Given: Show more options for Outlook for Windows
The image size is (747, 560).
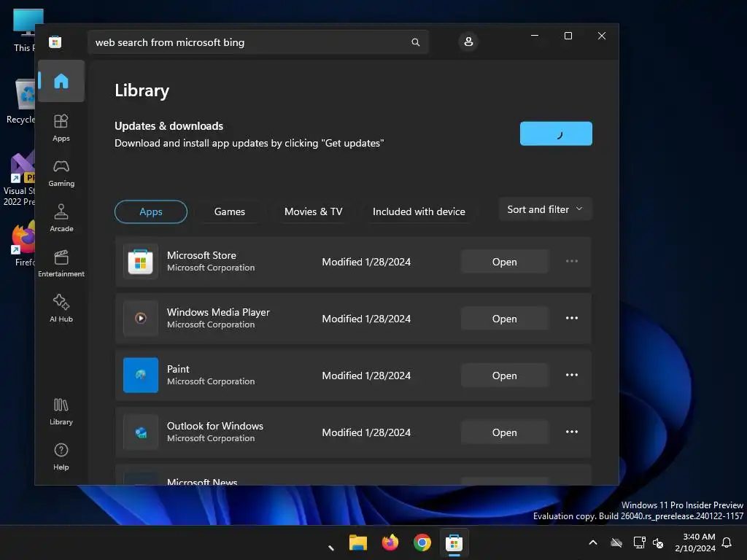Looking at the screenshot, I should click(572, 432).
